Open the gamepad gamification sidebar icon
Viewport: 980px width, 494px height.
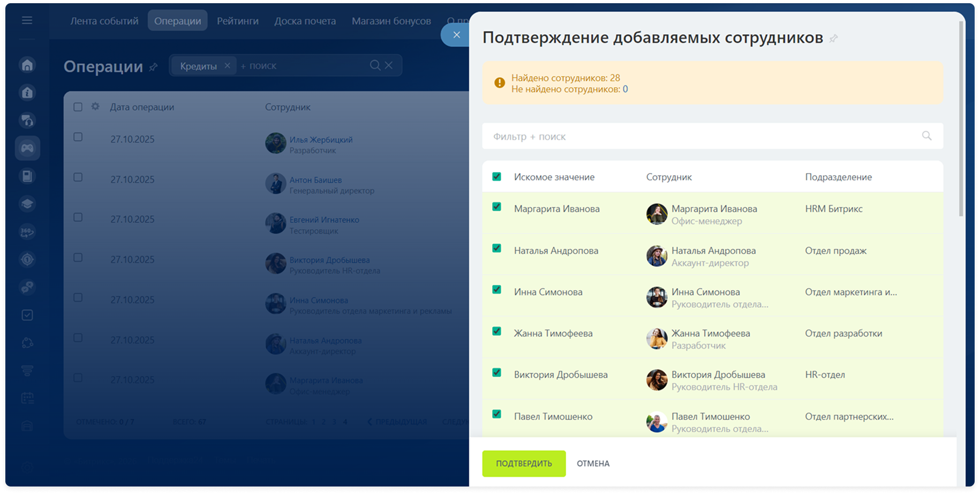click(x=27, y=148)
